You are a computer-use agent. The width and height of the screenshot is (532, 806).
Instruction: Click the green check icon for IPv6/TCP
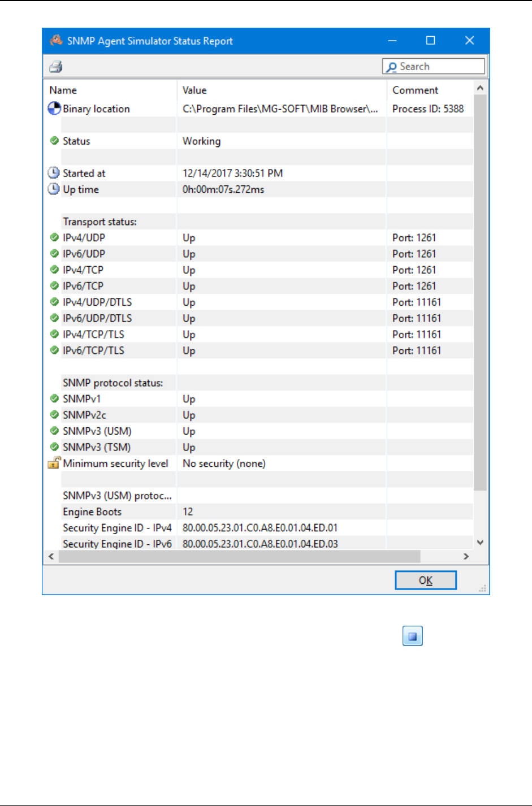click(54, 285)
